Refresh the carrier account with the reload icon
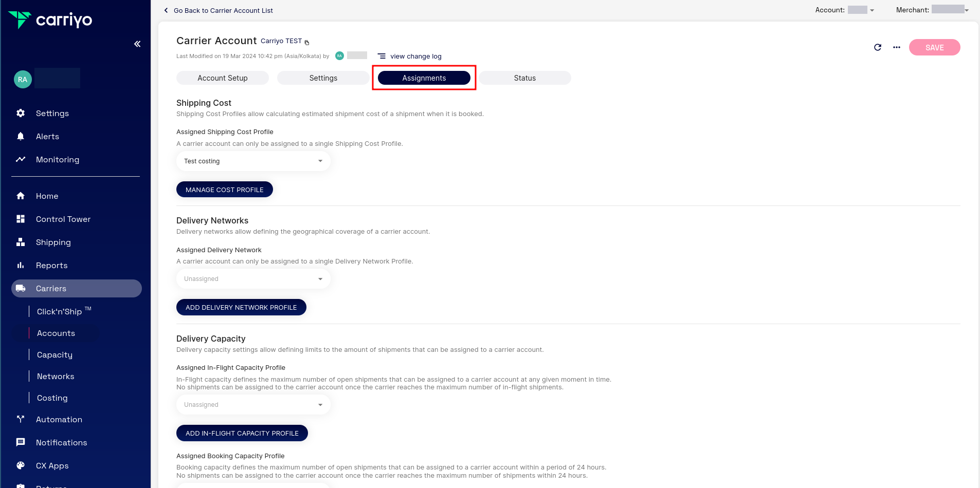This screenshot has height=488, width=980. (x=877, y=47)
